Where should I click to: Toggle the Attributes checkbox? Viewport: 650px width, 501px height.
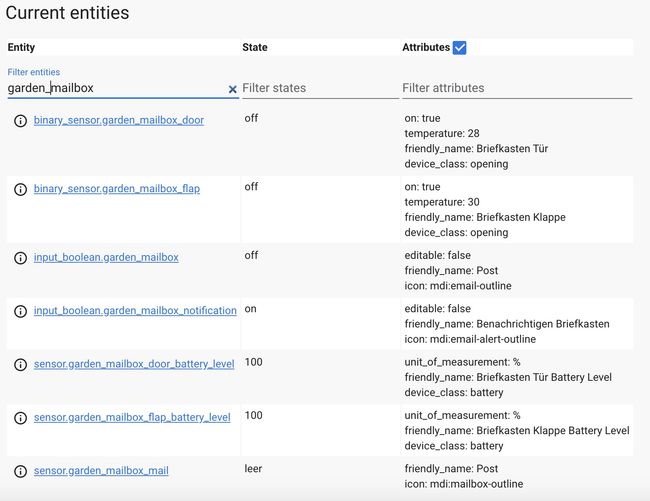[459, 48]
